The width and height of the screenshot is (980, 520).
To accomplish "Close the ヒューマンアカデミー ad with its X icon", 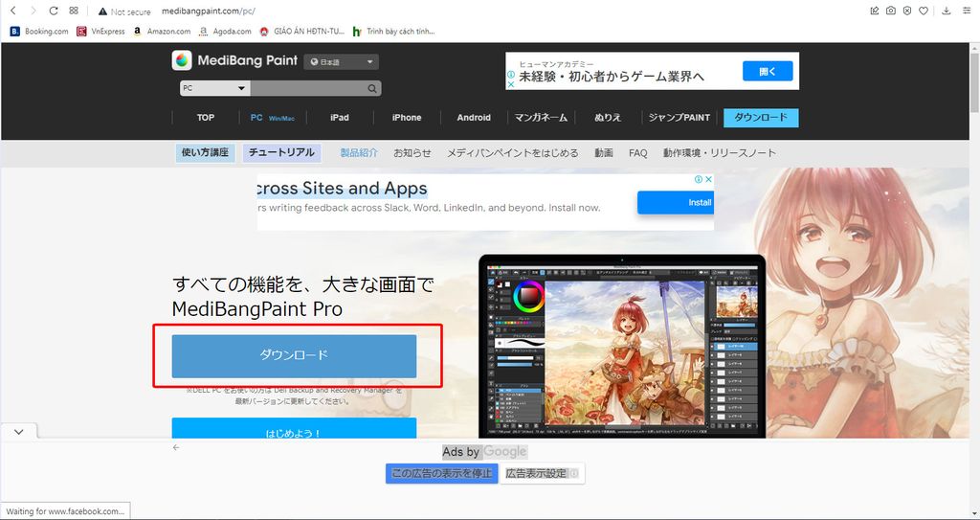I will pos(511,84).
